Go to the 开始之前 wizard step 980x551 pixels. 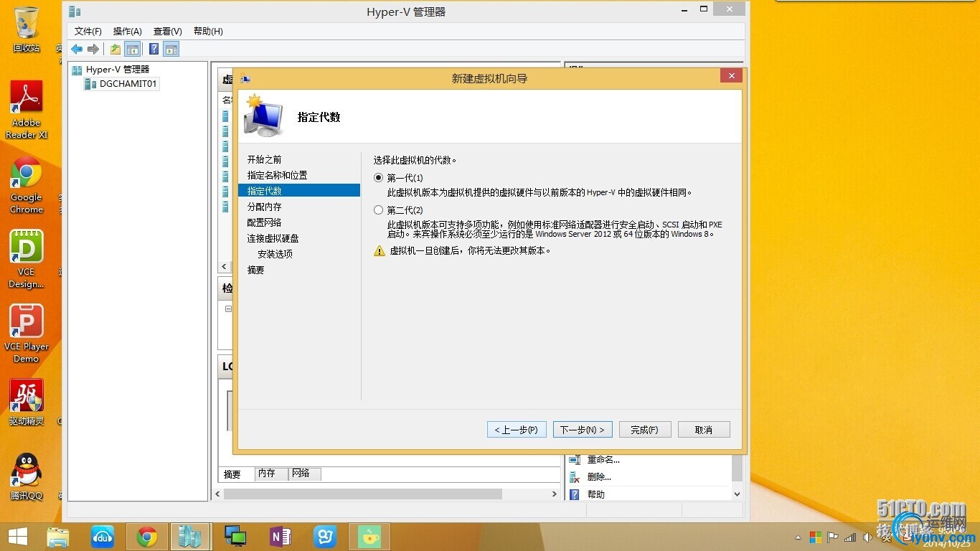[x=265, y=159]
